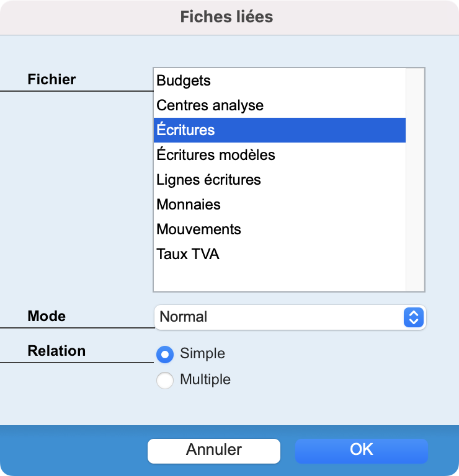The image size is (459, 476).
Task: Enable the Multiple relation radio button
Action: click(165, 381)
